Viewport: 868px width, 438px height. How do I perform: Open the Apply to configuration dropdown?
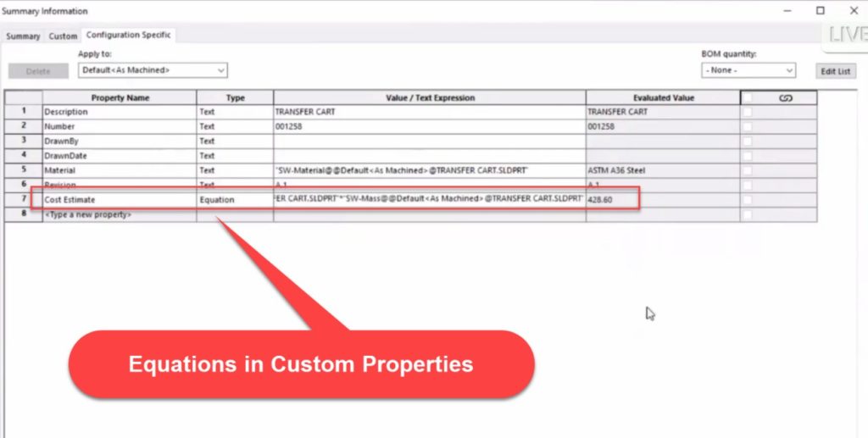[153, 70]
